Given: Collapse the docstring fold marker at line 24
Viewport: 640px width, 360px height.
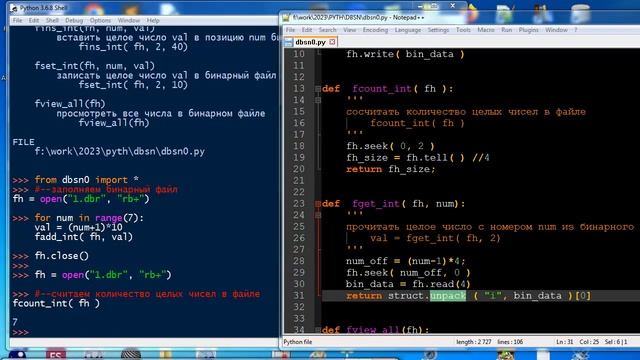Looking at the screenshot, I should 318,215.
